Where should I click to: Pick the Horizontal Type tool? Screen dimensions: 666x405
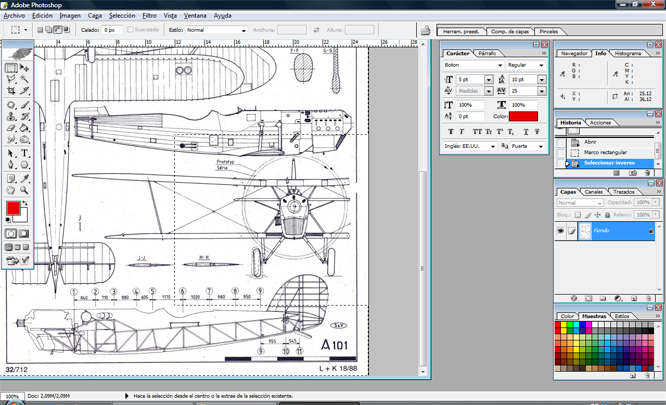pyautogui.click(x=25, y=153)
